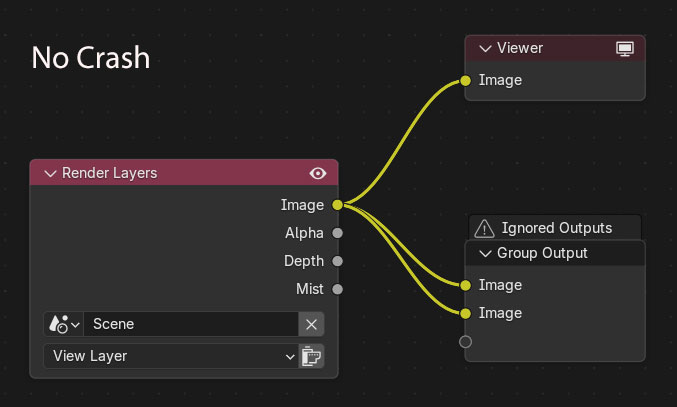Screen dimensions: 677x407
Task: Collapse the Render Layers node chevron
Action: (x=49, y=173)
